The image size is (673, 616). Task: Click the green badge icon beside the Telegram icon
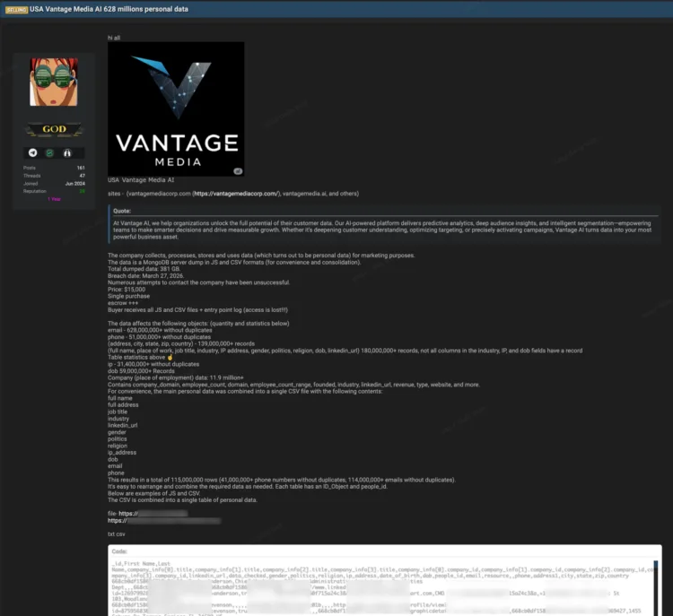[x=49, y=152]
